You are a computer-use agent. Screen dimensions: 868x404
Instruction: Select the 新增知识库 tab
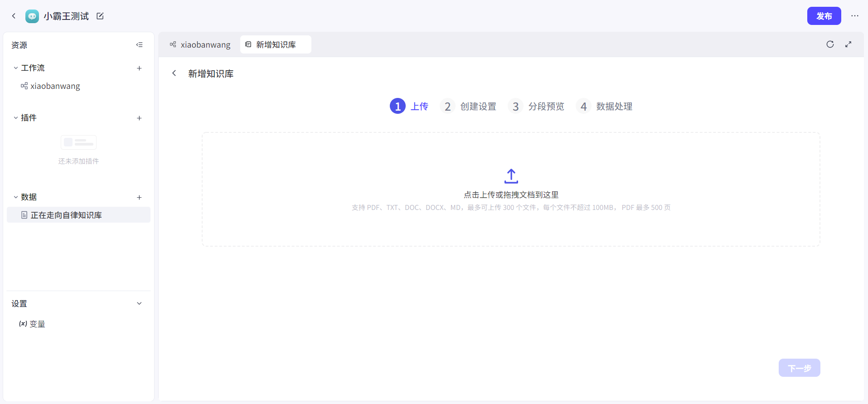[275, 45]
